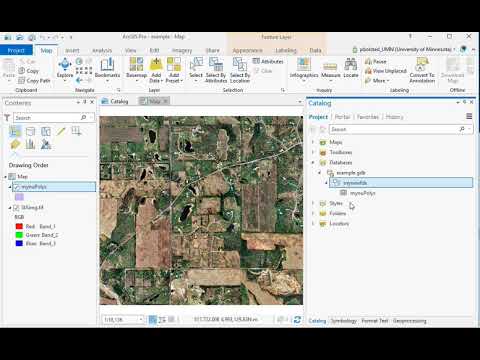
Task: Select the Explore navigation tool
Action: tap(65, 68)
